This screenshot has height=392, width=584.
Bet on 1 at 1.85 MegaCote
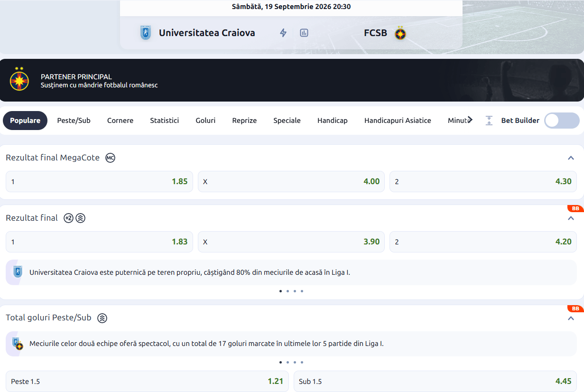click(99, 181)
